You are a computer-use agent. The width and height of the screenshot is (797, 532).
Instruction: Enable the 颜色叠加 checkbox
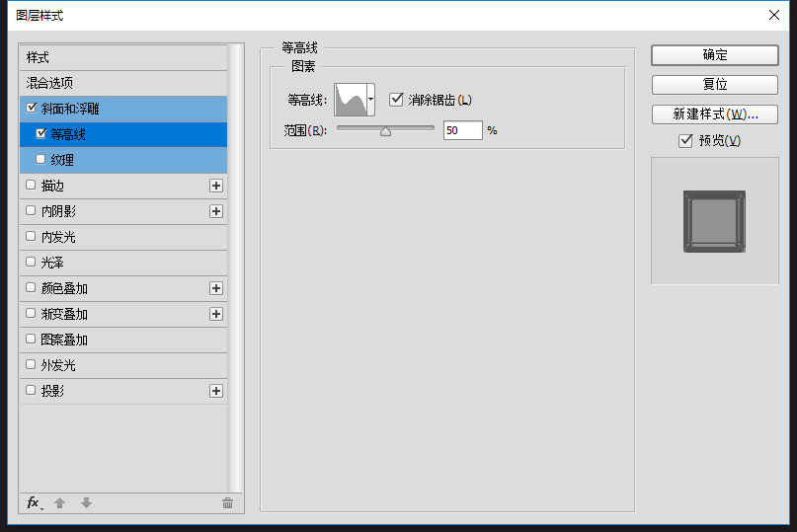pos(31,287)
